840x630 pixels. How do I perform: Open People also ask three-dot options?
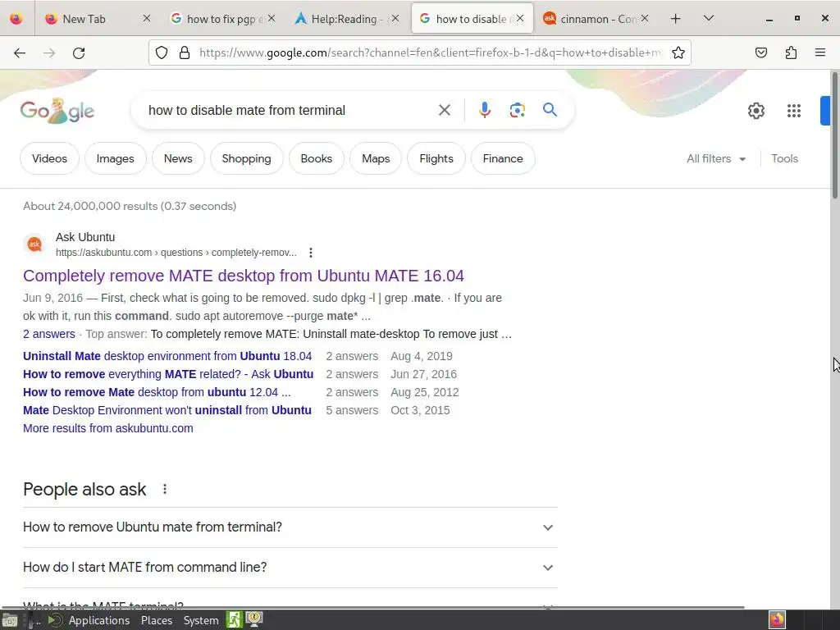pyautogui.click(x=165, y=489)
